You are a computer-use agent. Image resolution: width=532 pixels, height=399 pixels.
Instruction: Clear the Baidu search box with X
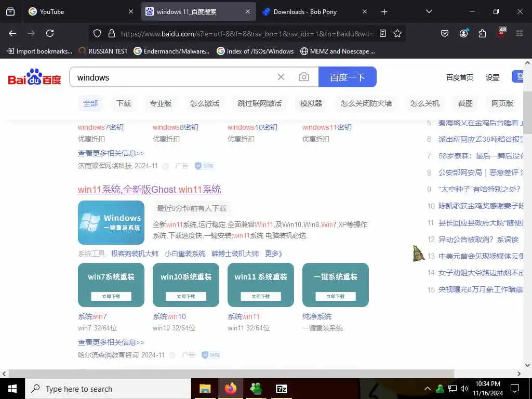point(281,77)
